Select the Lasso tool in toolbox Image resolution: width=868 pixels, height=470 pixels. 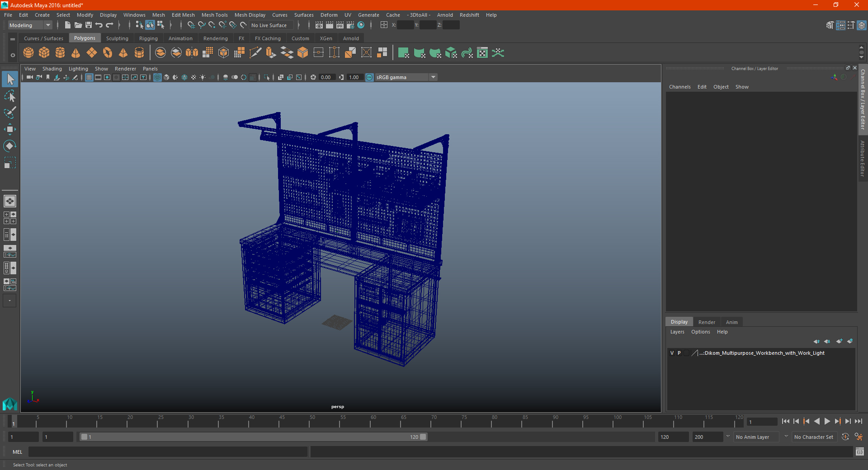click(10, 96)
